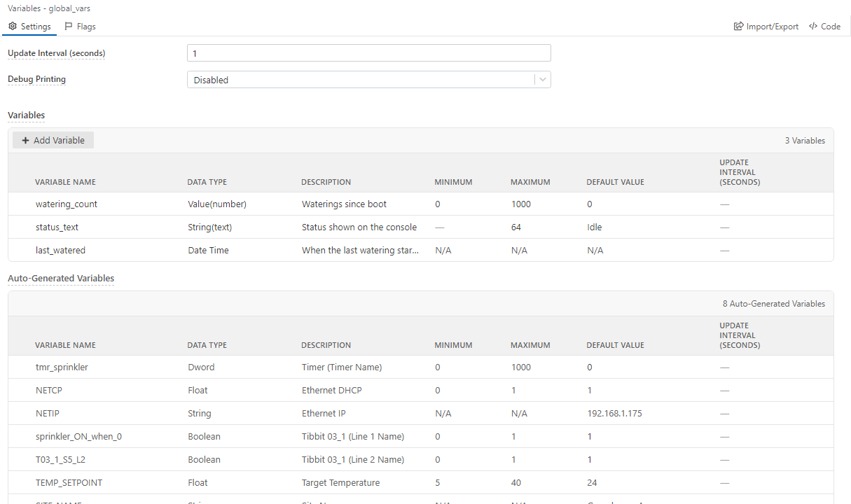The width and height of the screenshot is (851, 504).
Task: Click 'Variables - global_vars' title
Action: (x=48, y=8)
